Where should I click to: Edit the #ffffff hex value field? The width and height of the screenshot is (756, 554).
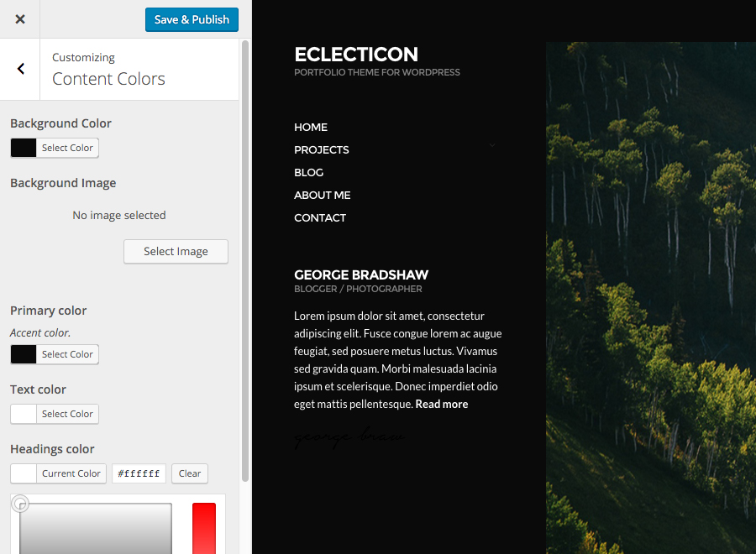point(139,473)
